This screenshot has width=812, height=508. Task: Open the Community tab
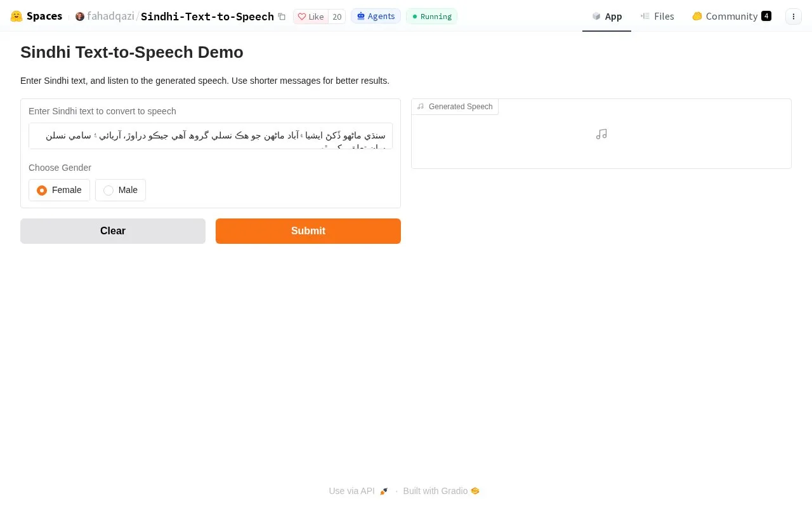tap(731, 17)
